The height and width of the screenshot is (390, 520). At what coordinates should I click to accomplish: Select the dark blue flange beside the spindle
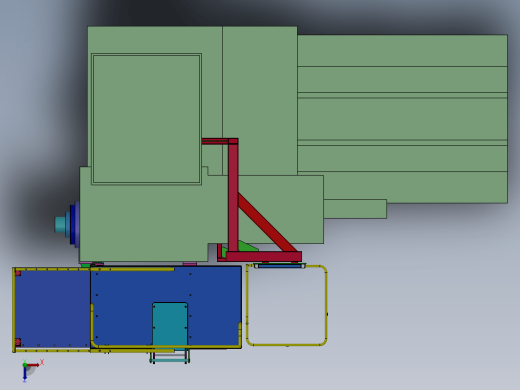tap(73, 225)
